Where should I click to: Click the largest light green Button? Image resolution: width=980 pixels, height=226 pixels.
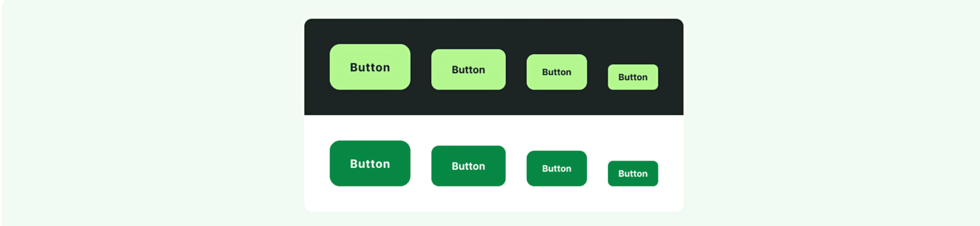click(x=370, y=67)
